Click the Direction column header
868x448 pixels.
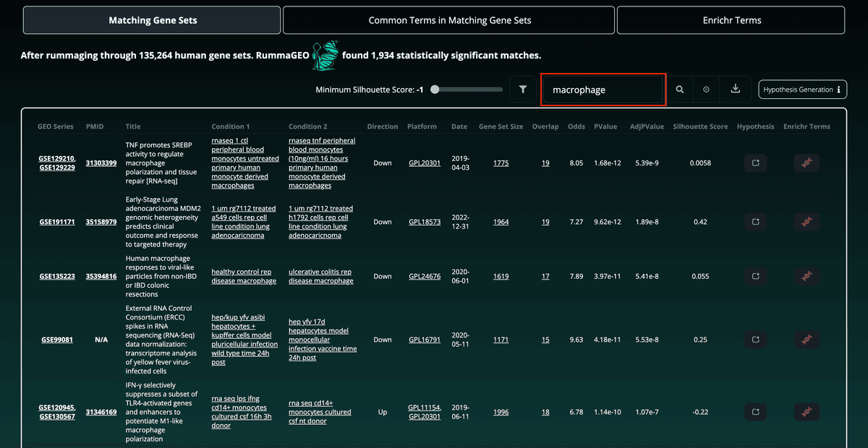pos(383,126)
